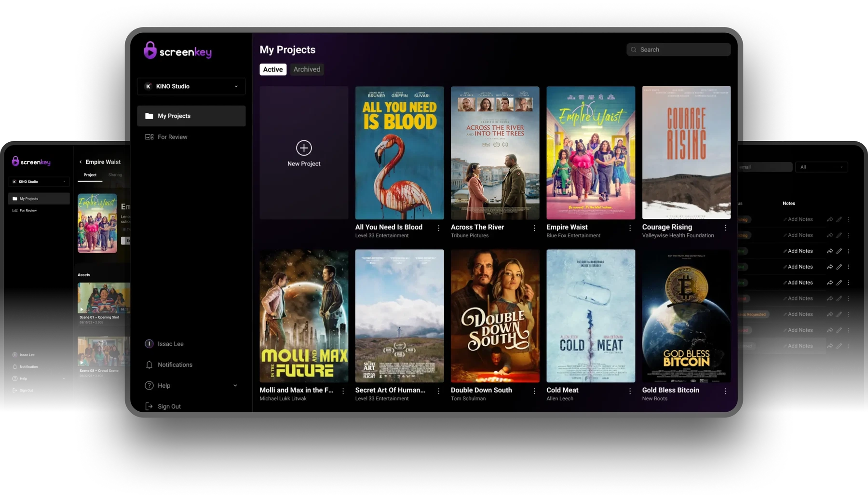Click the Courage Rising title text
Viewport: 868px width, 499px height.
point(667,227)
